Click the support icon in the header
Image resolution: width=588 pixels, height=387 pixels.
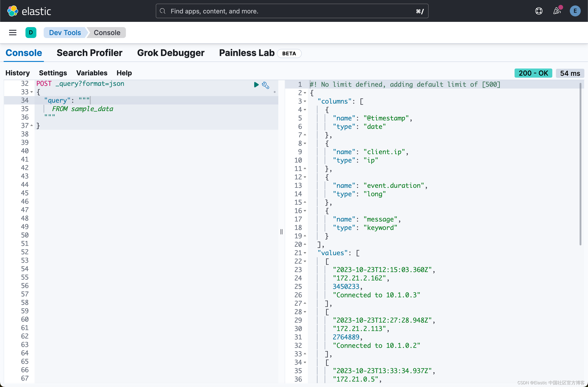tap(539, 11)
